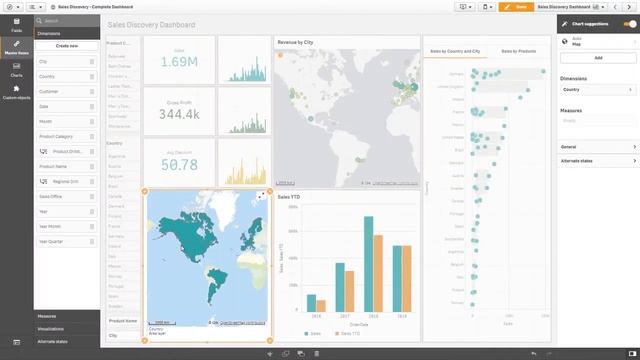Click the redo arrow in bottom bar
Viewport: 640px width, 360px height.
pyautogui.click(x=549, y=354)
